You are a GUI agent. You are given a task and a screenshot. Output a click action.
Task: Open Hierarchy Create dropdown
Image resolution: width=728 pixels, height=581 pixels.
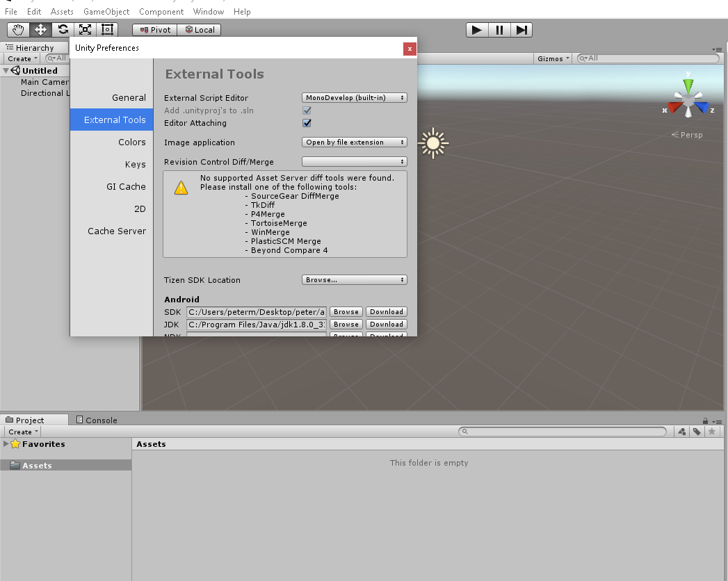[x=22, y=58]
